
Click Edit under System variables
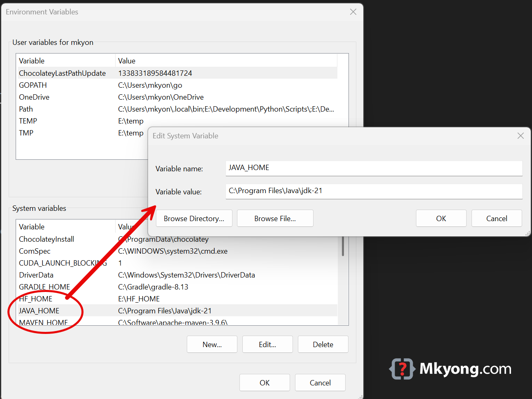pyautogui.click(x=267, y=344)
